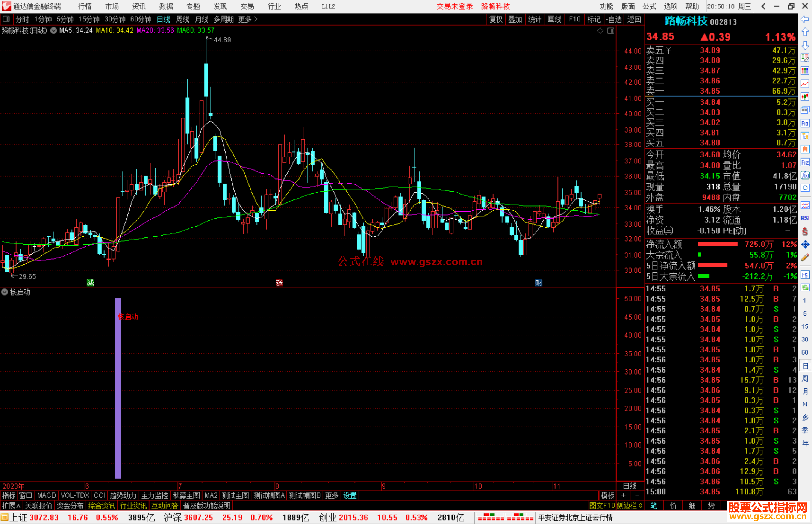The height and width of the screenshot is (524, 812).
Task: Switch to the MACD indicator tab
Action: pos(46,495)
